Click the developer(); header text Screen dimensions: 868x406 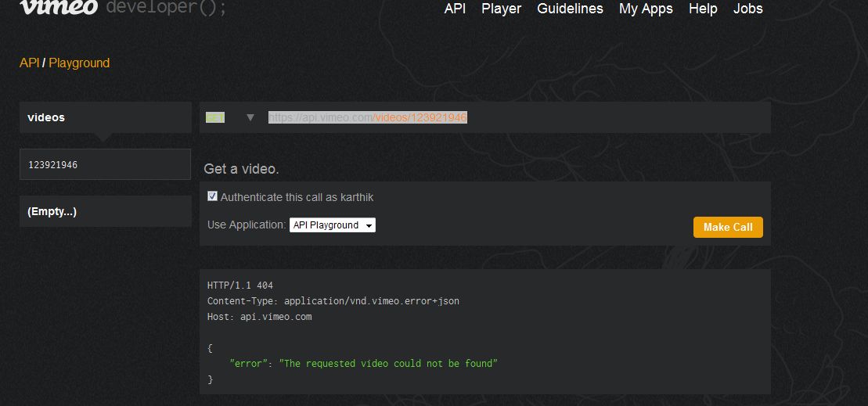click(166, 7)
